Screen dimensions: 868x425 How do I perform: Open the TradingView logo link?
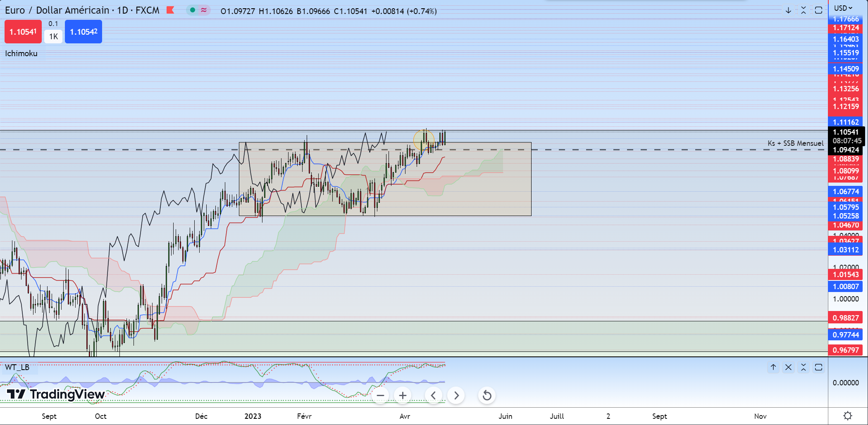56,394
